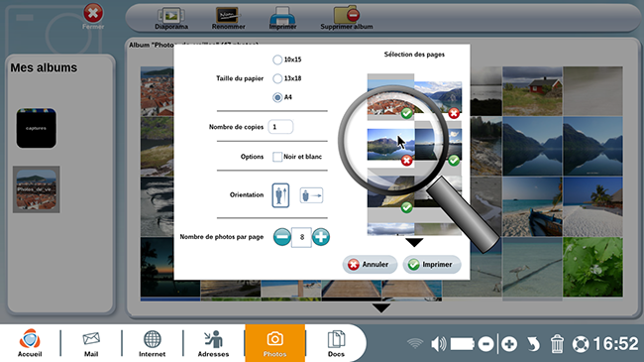This screenshot has width=644, height=362.
Task: Select the 10x15 paper size
Action: tap(277, 60)
